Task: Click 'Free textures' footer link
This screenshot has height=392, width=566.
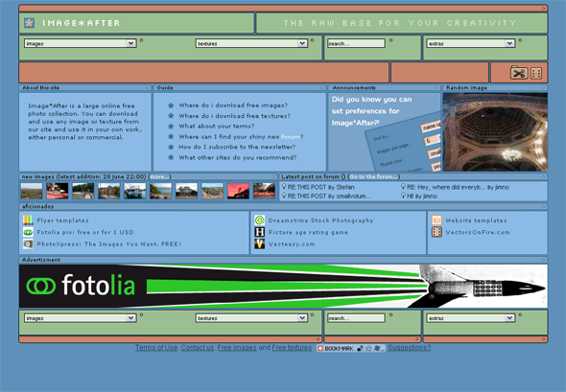Action: (x=292, y=348)
